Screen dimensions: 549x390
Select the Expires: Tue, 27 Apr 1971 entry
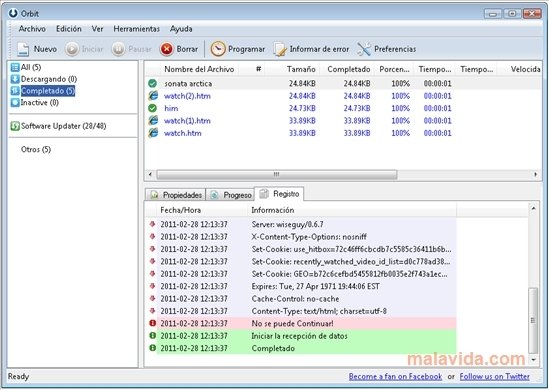(x=315, y=286)
